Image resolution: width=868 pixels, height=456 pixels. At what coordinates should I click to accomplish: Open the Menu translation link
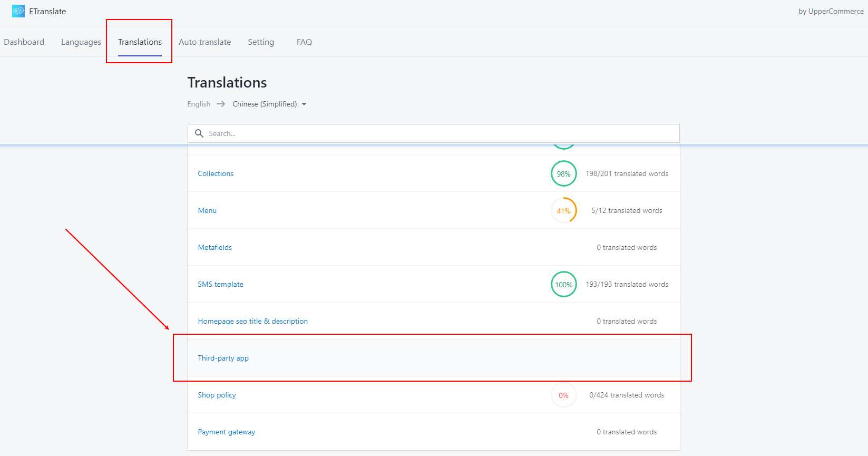[207, 210]
